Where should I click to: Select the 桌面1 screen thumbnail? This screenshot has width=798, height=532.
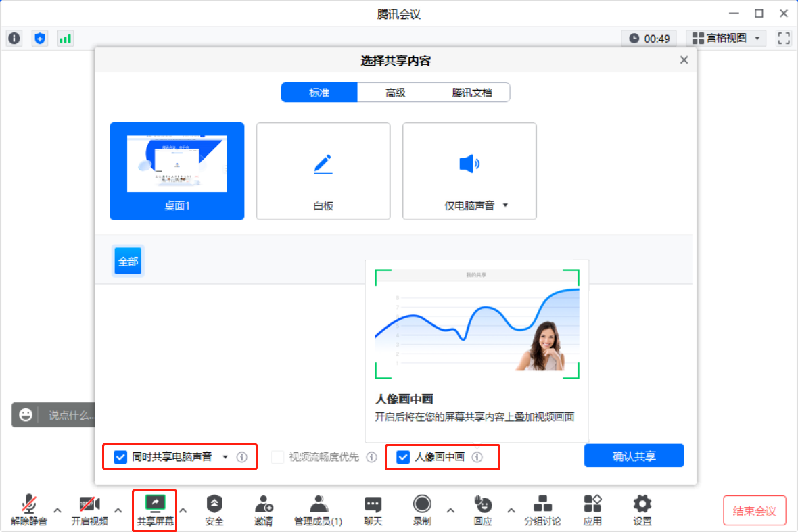point(177,171)
